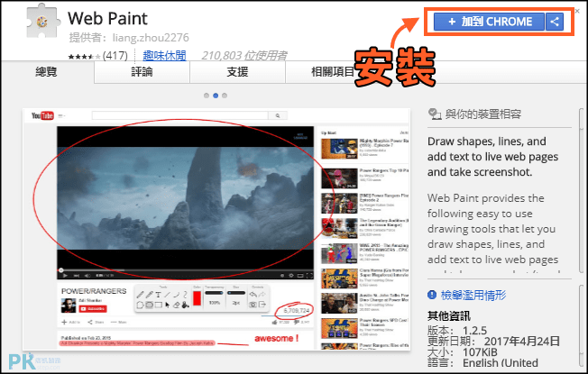The height and width of the screenshot is (374, 588).
Task: Click the blue alert icon by 檢舉濫用情形
Action: (x=432, y=295)
